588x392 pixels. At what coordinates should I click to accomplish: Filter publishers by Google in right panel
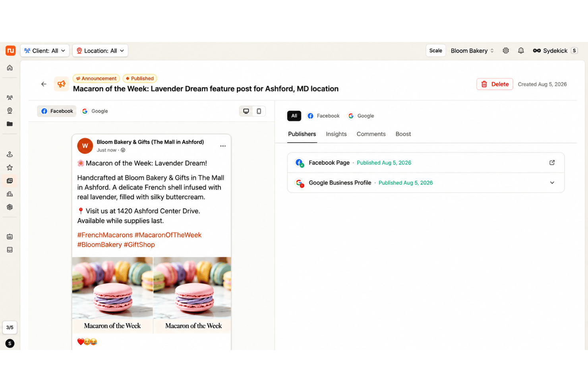(361, 116)
